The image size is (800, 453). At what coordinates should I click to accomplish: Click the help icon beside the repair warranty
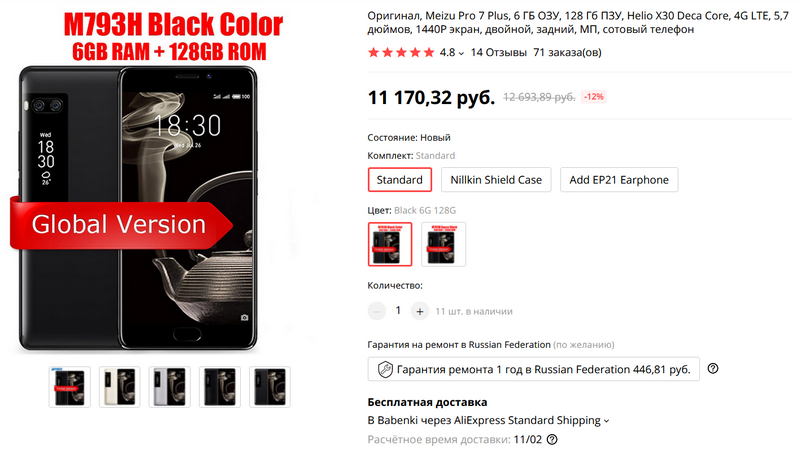[x=713, y=368]
